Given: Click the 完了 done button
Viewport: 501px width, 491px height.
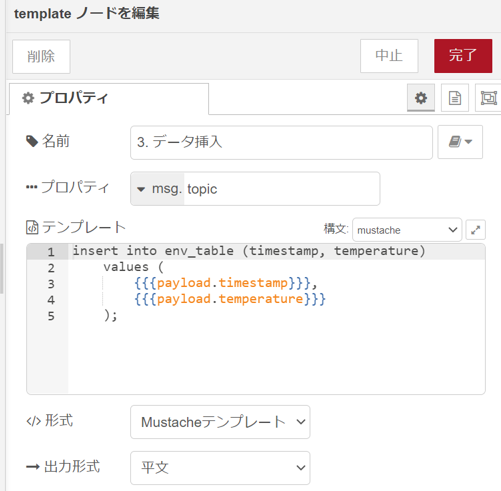Looking at the screenshot, I should 463,56.
